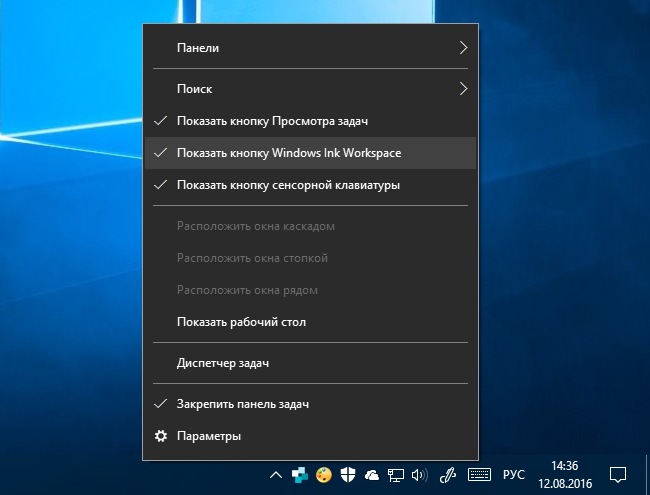Open the volume speaker icon

click(x=420, y=475)
